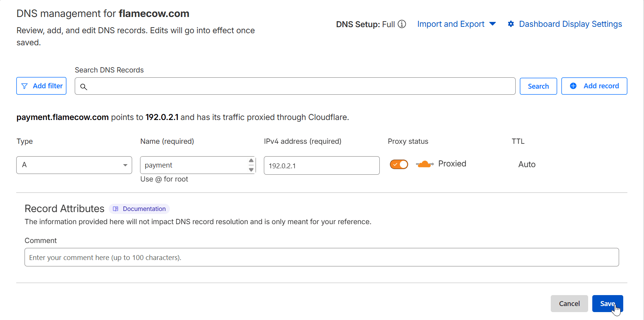Click the filter funnel icon
The height and width of the screenshot is (320, 644).
[25, 86]
